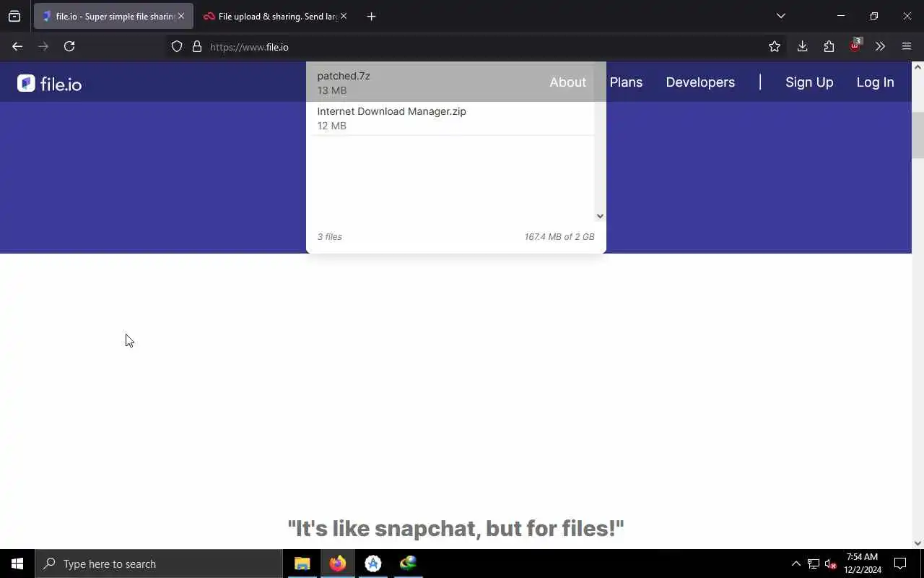
Task: Open the uBlock Origin extension icon
Action: click(855, 46)
